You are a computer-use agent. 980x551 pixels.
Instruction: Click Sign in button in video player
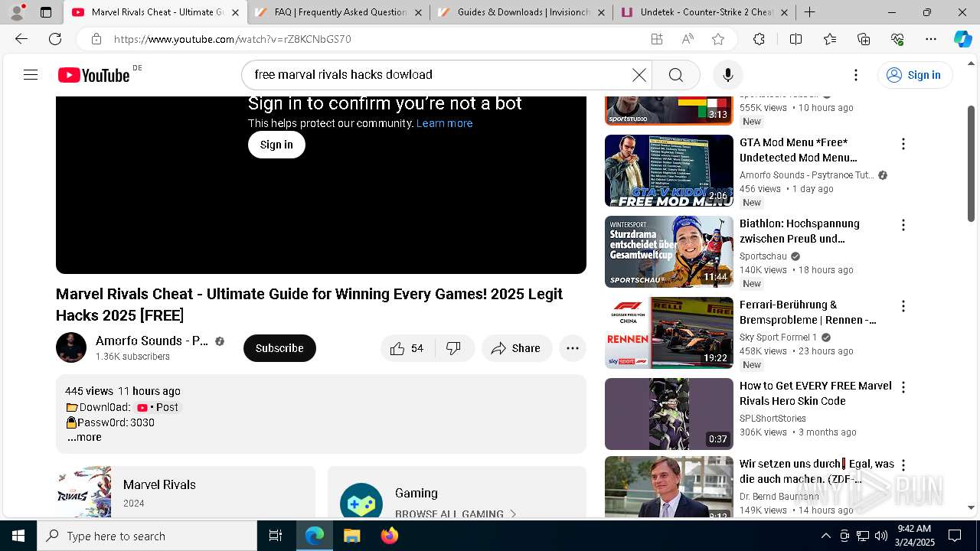pos(276,145)
